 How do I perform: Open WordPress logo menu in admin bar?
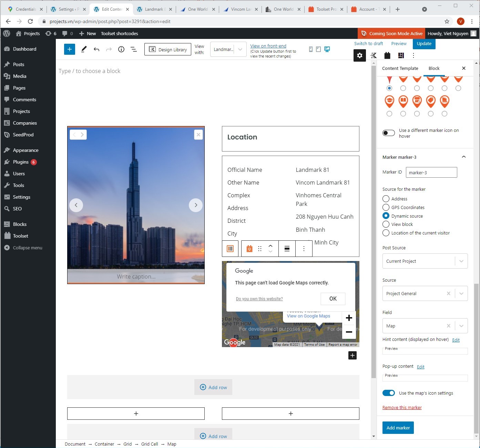(7, 33)
